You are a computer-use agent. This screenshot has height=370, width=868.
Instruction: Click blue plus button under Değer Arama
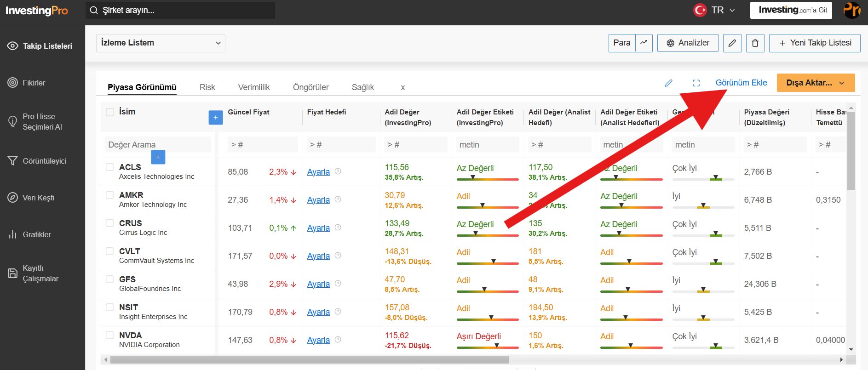158,157
